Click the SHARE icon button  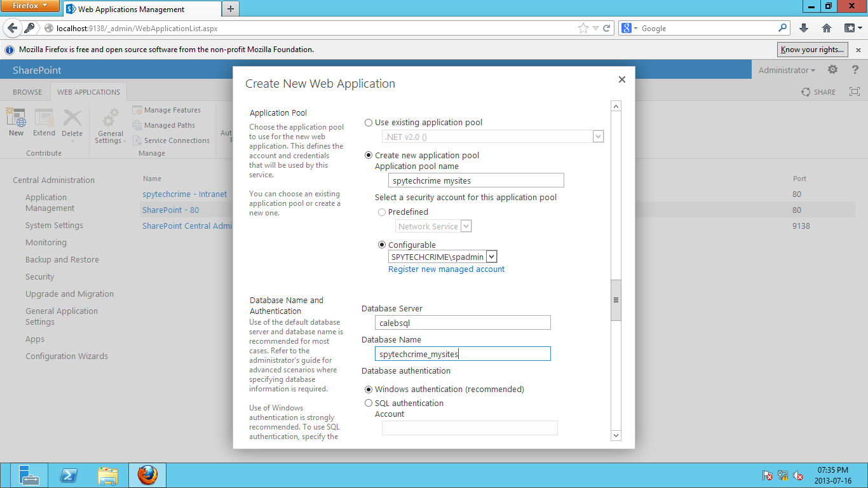818,92
